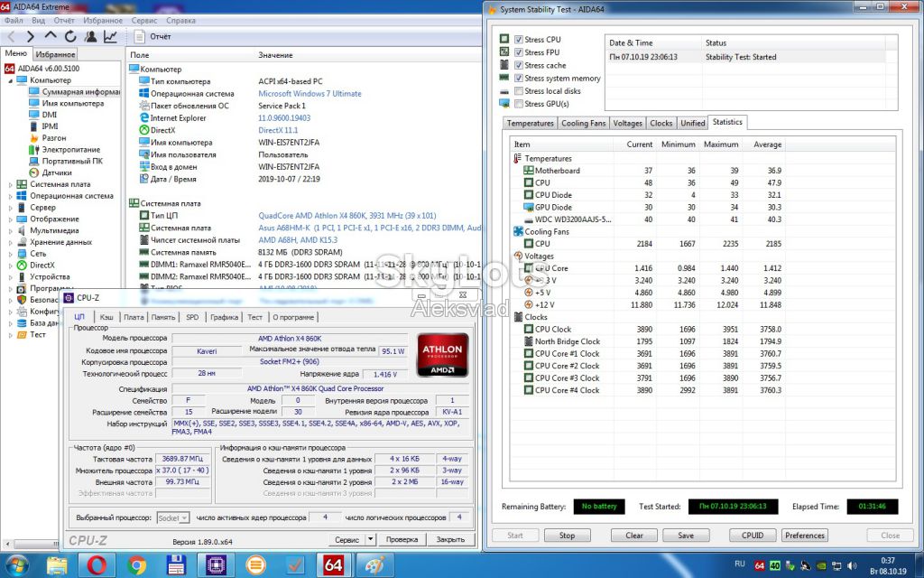Expand the DirectX tree node
Image resolution: width=924 pixels, height=578 pixels.
[x=10, y=266]
